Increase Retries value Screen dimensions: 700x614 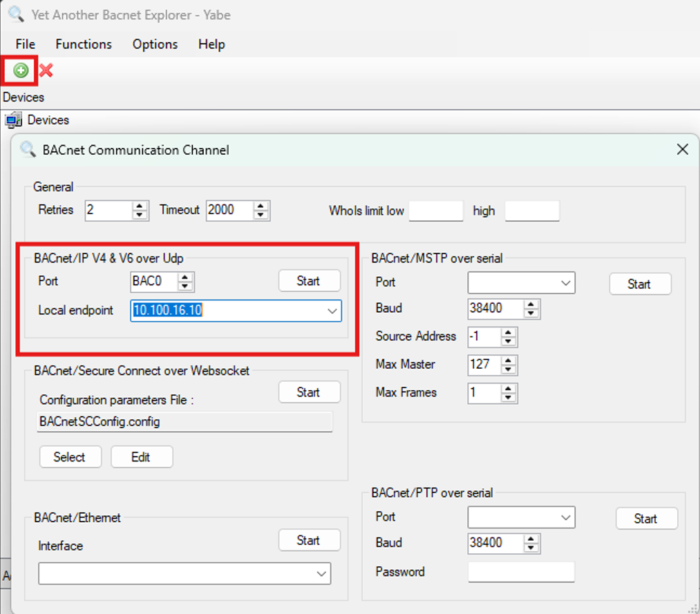140,206
